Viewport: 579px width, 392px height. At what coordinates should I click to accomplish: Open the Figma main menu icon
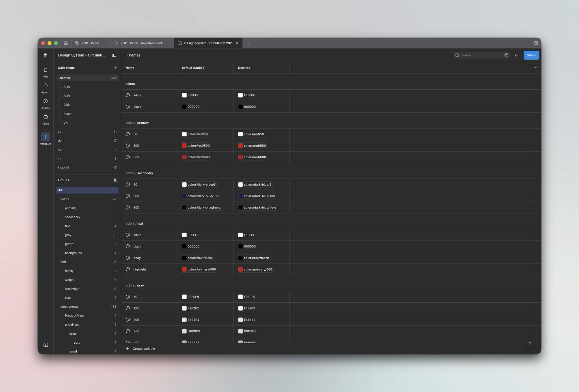click(x=46, y=55)
